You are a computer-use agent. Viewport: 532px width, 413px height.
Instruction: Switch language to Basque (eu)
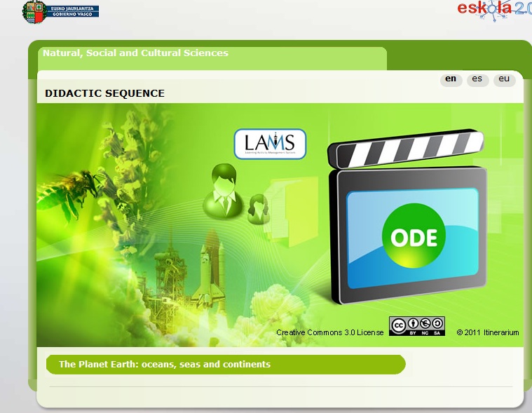(504, 79)
